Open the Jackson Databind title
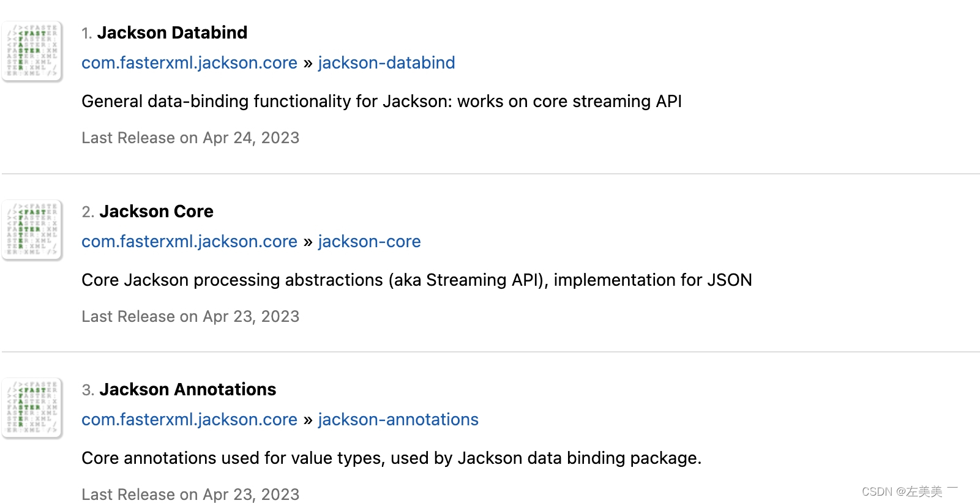980x503 pixels. pyautogui.click(x=172, y=32)
